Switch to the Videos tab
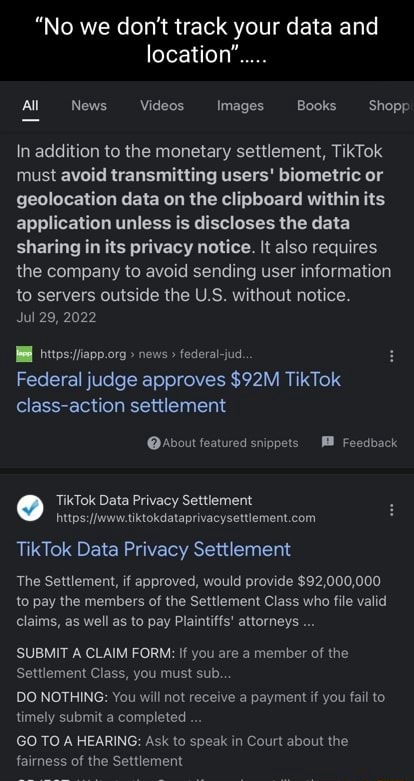The height and width of the screenshot is (781, 414). pyautogui.click(x=162, y=106)
